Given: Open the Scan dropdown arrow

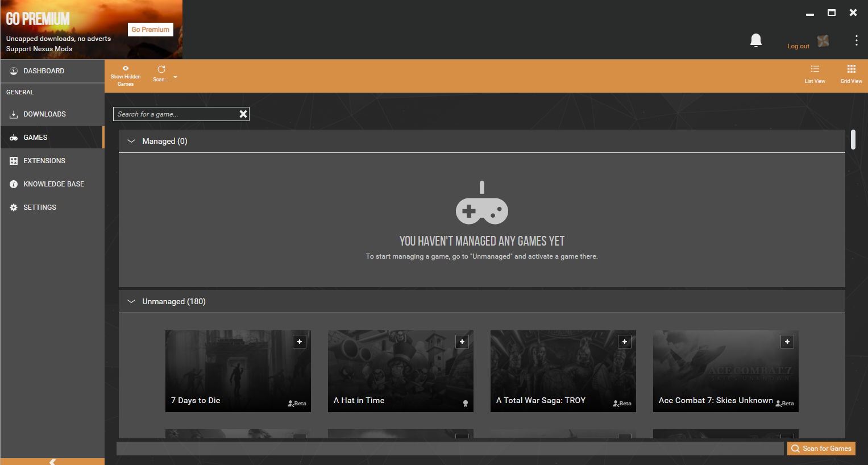Looking at the screenshot, I should [x=175, y=77].
